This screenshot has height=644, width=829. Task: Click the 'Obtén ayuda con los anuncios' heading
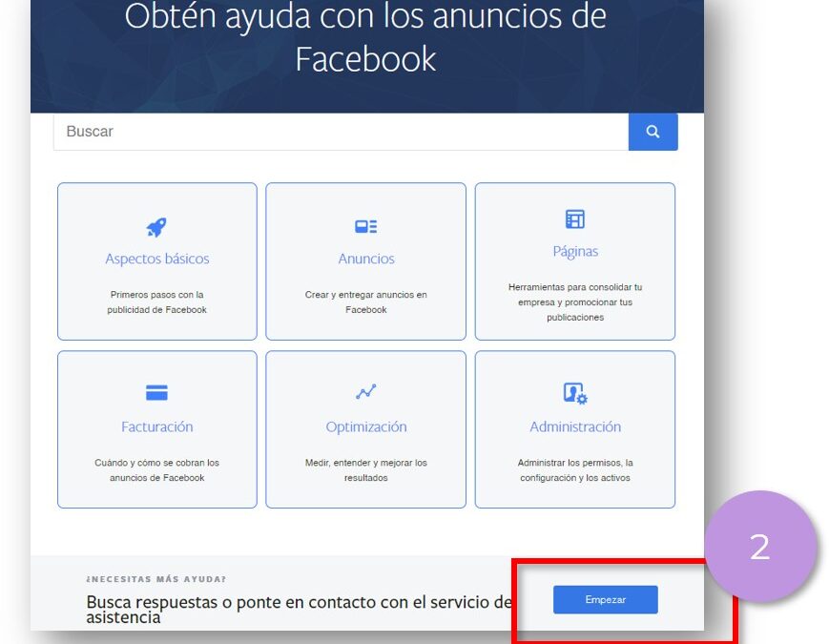tap(366, 37)
